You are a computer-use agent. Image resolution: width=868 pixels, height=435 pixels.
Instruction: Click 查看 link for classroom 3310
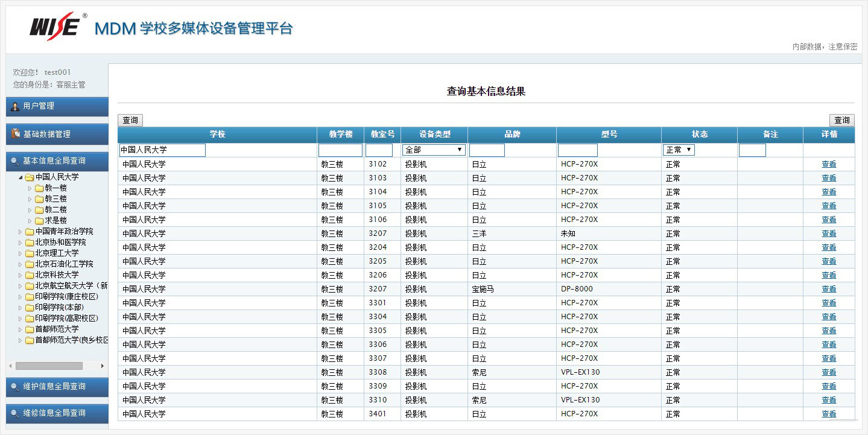(829, 400)
